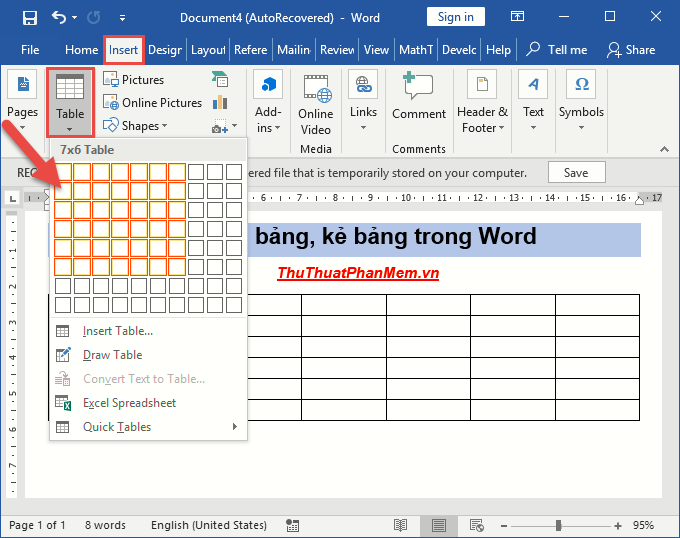The width and height of the screenshot is (680, 538).
Task: Open the Undo history dropdown arrow
Action: coord(75,18)
